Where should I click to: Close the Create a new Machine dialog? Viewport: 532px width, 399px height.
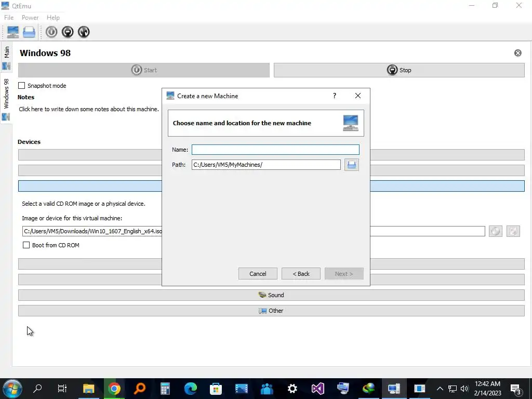pos(358,96)
